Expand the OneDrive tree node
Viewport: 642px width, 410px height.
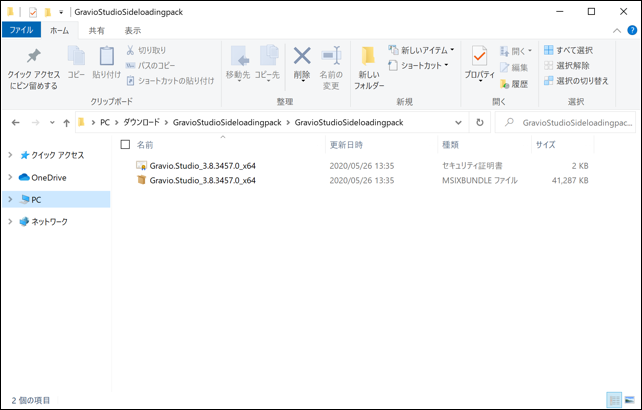pos(10,177)
